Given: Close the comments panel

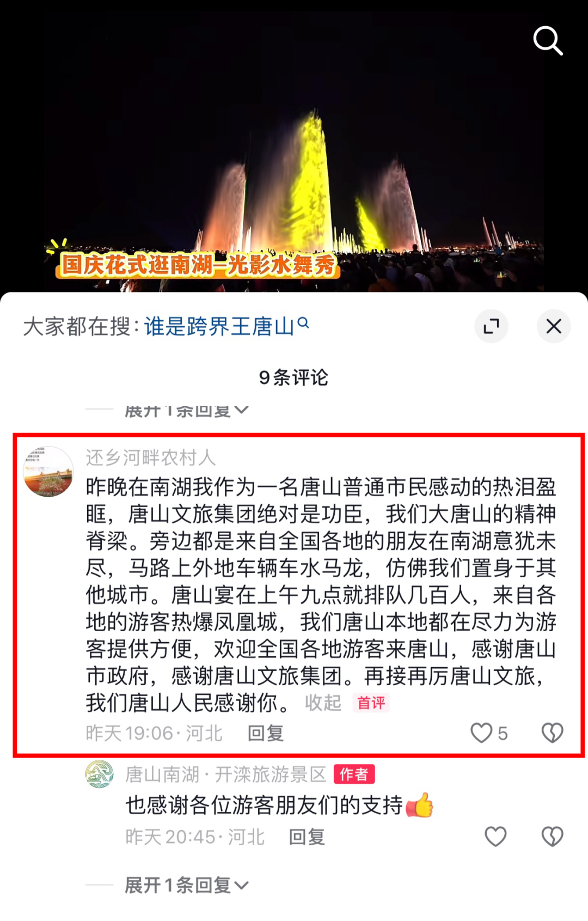Looking at the screenshot, I should tap(554, 326).
